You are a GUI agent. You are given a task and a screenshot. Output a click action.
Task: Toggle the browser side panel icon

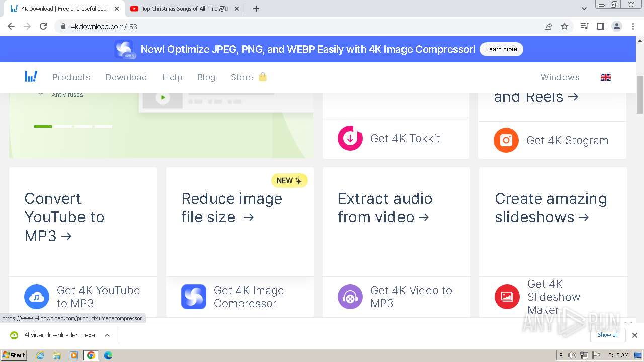(600, 26)
